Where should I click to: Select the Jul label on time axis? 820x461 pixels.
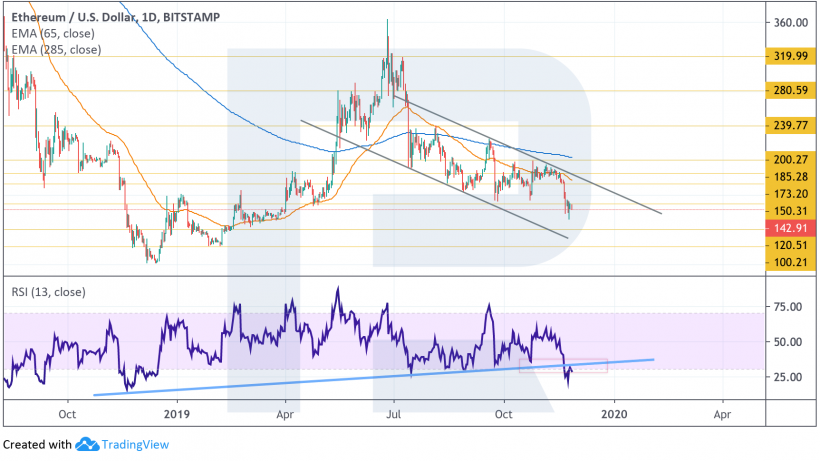pyautogui.click(x=394, y=412)
